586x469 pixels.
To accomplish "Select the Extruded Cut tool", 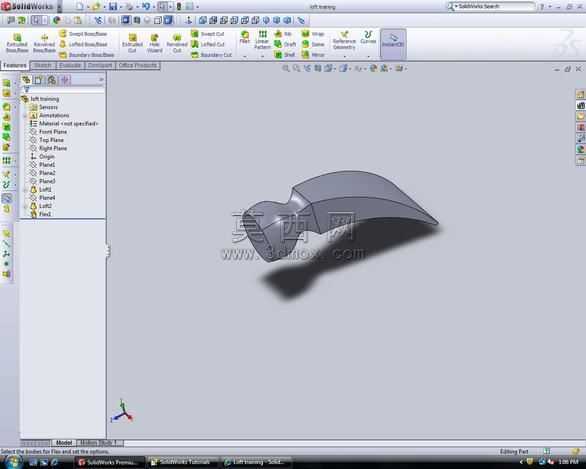I will coord(132,43).
